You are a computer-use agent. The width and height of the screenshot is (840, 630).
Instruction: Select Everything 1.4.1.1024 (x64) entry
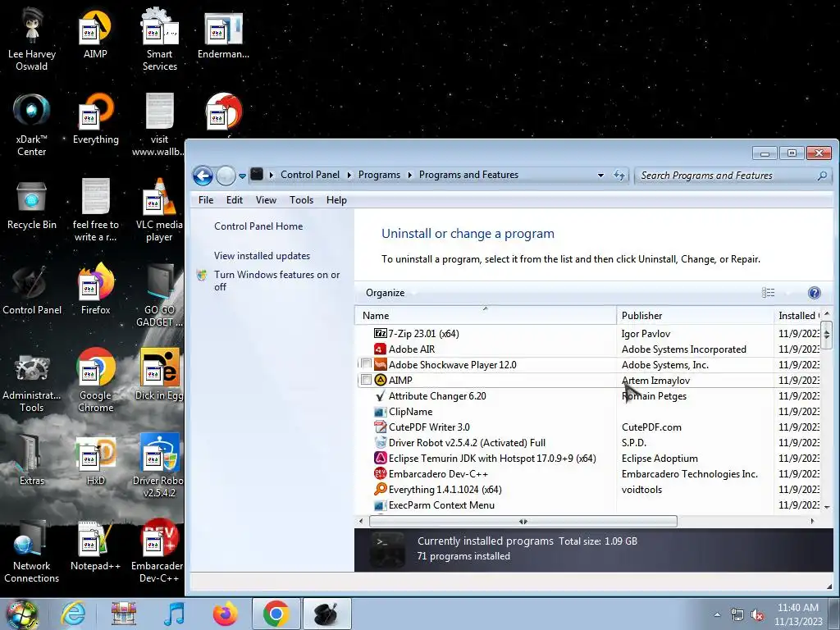tap(587, 489)
